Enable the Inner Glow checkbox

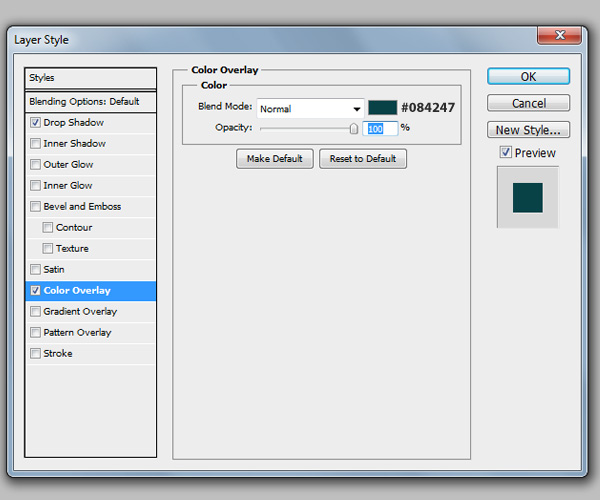tap(35, 186)
